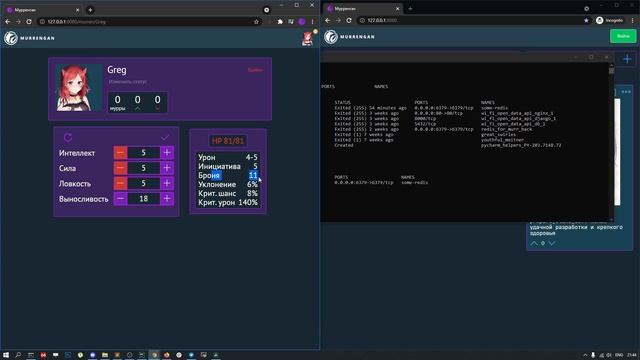
Task: Go back in the left browser window
Action: point(7,22)
